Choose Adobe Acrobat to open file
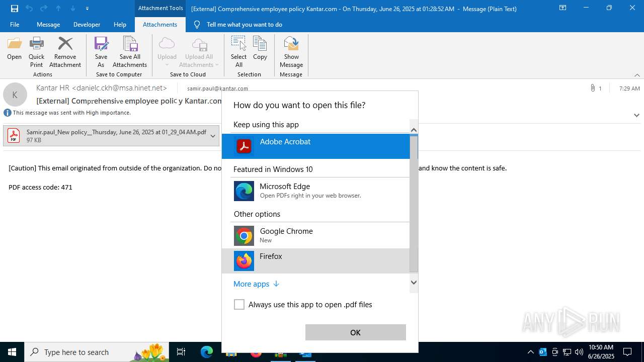 click(316, 146)
